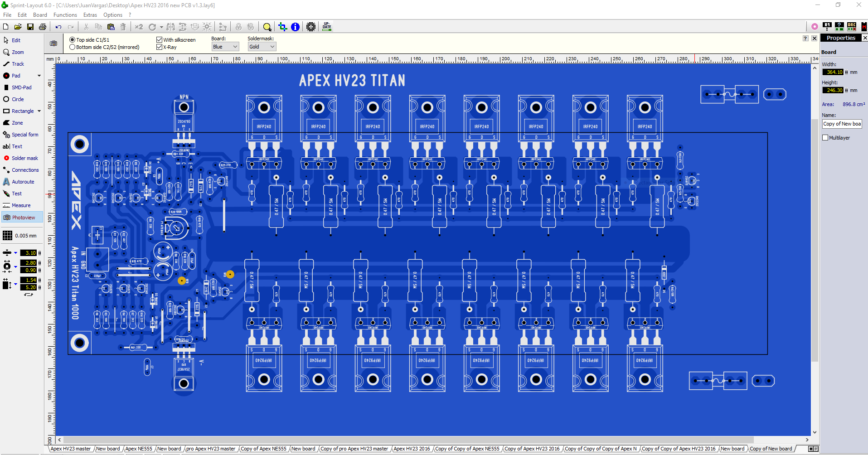Click the Transparent mode crosshair icon
Image resolution: width=868 pixels, height=455 pixels.
283,27
